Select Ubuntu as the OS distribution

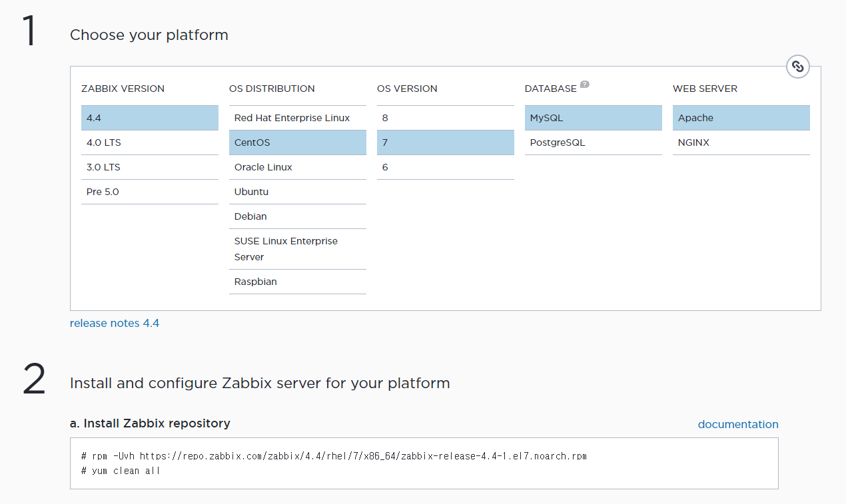(x=298, y=192)
